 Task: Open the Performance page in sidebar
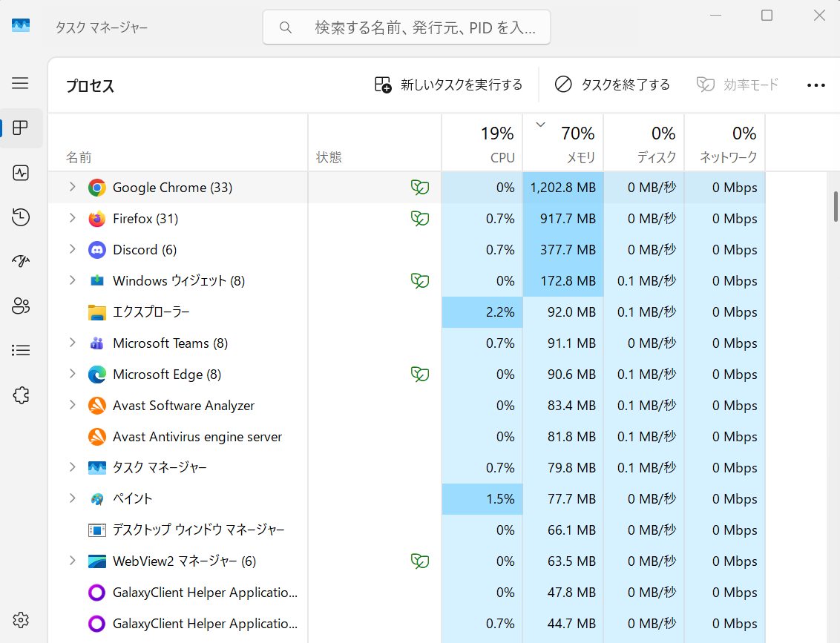(21, 173)
